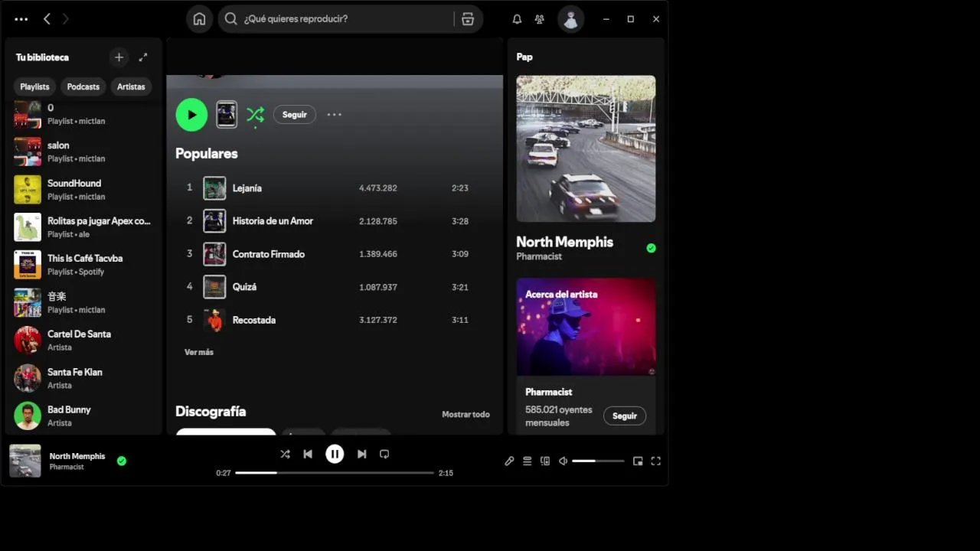
Task: Open Mostrar todo for Discografía
Action: 465,414
